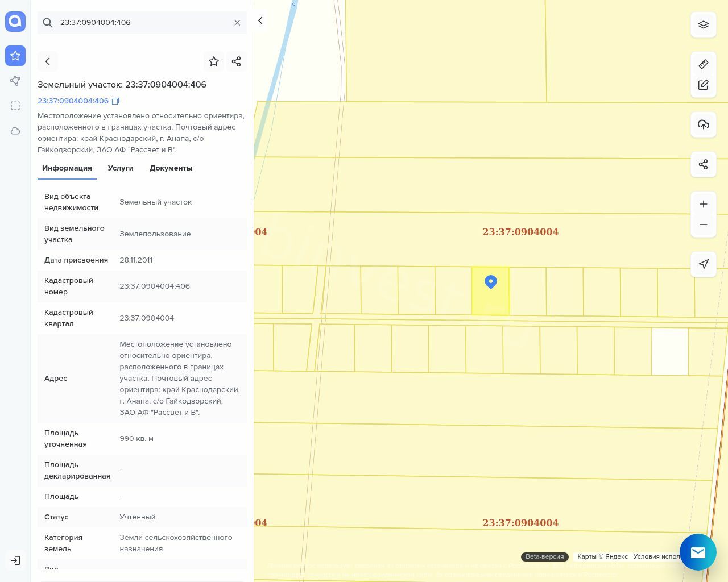Click the blue cadastral number link
728x582 pixels.
(73, 101)
